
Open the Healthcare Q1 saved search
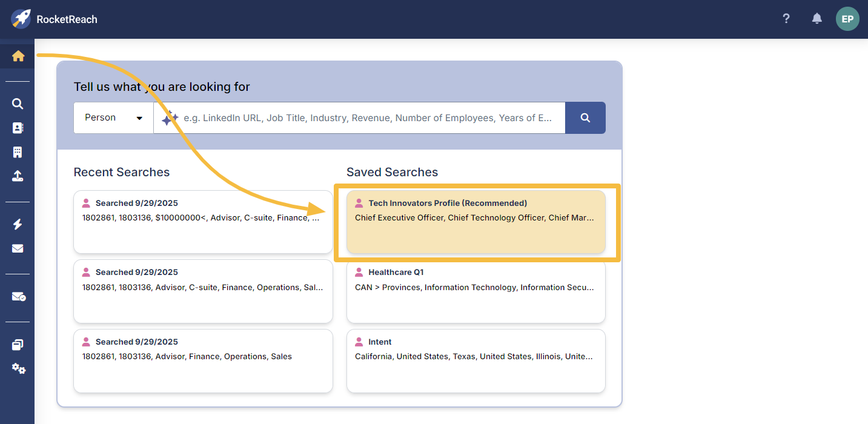475,291
